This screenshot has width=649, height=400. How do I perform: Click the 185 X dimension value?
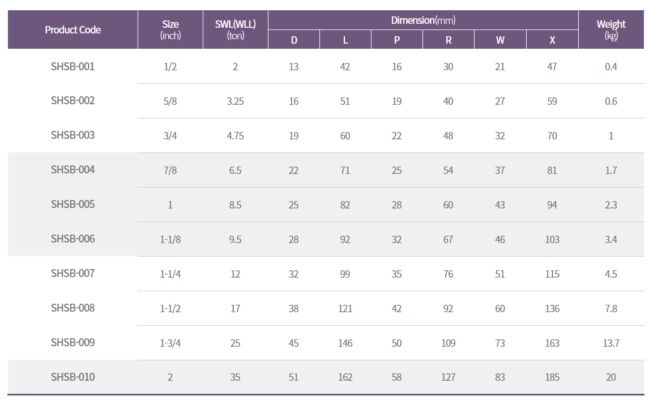point(552,377)
